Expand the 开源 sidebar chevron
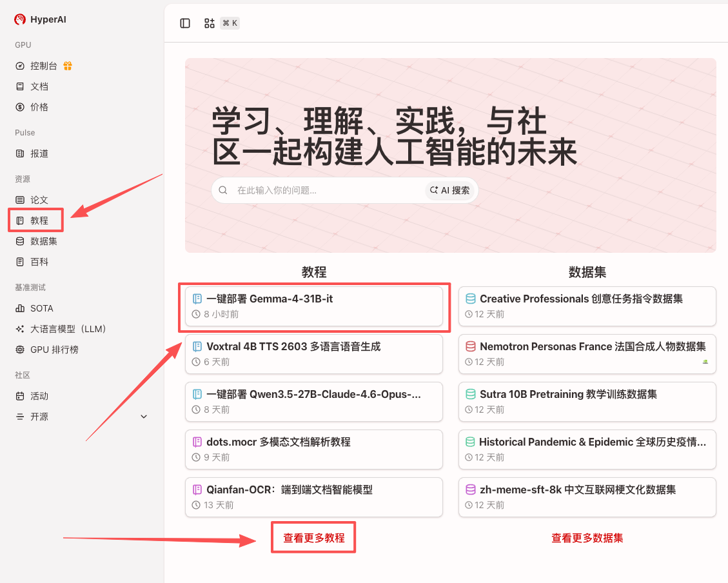The height and width of the screenshot is (583, 728). [144, 417]
